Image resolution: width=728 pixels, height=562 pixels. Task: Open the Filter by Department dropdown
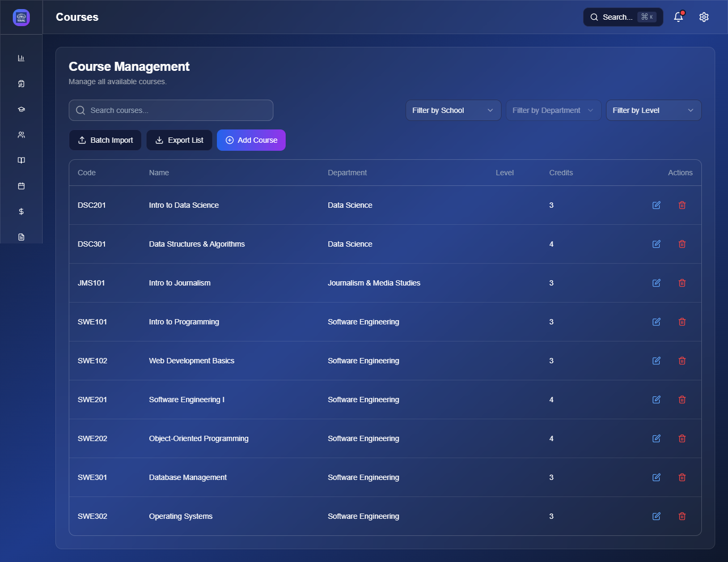[553, 110]
